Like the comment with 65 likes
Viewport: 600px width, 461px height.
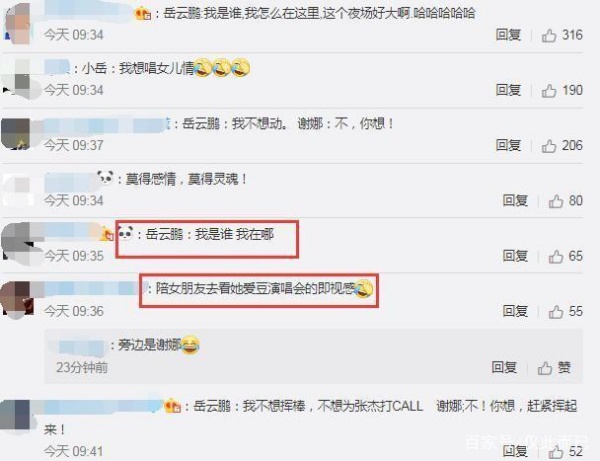[556, 256]
